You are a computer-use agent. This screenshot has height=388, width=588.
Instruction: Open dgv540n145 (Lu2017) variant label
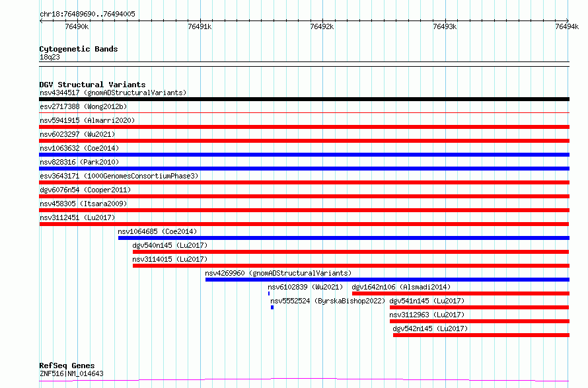pos(170,245)
